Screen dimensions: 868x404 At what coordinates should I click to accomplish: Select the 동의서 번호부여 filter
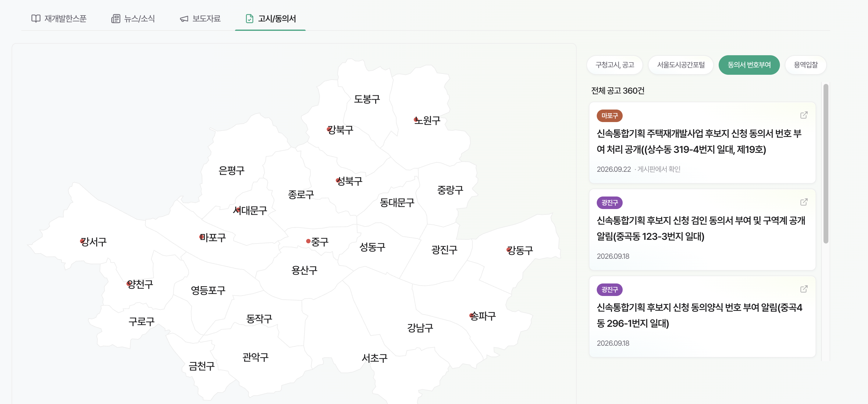(749, 65)
